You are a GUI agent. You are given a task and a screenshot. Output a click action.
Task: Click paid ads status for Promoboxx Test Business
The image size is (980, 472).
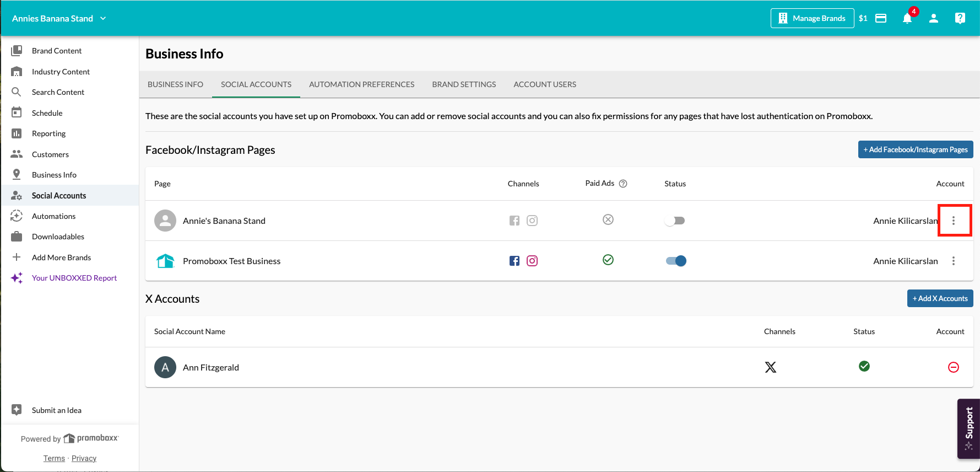click(x=608, y=260)
